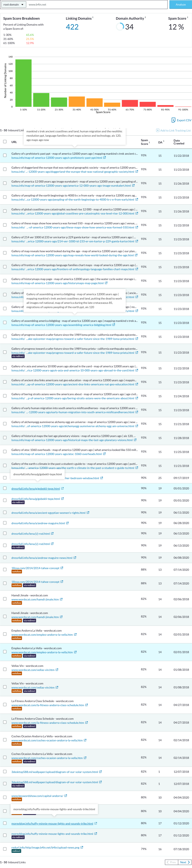Sort by the Date Crawled column header

179,142
